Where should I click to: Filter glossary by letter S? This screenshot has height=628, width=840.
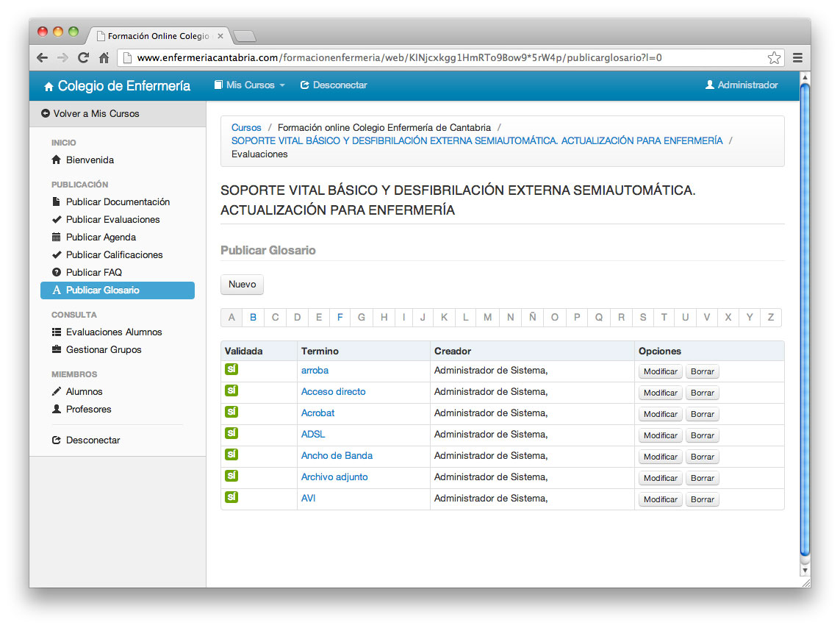pos(643,318)
